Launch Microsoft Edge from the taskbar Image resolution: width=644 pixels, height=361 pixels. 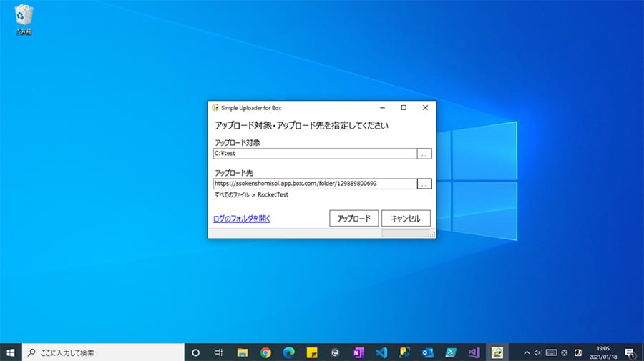click(288, 352)
